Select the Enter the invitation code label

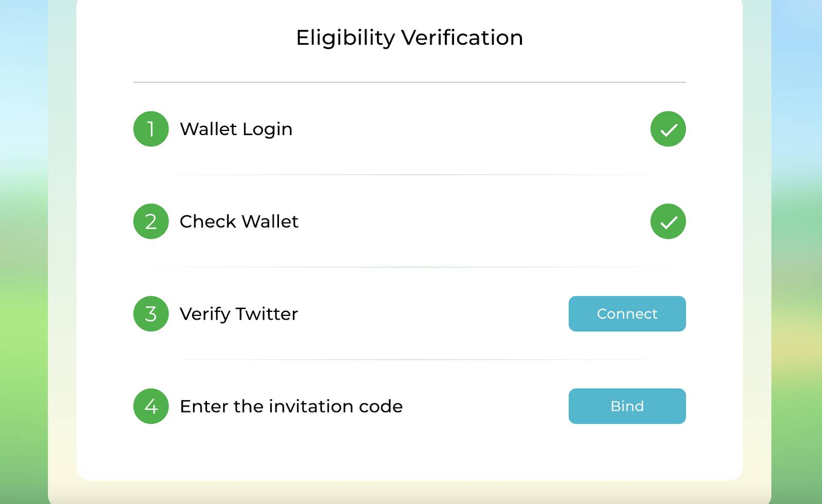291,406
